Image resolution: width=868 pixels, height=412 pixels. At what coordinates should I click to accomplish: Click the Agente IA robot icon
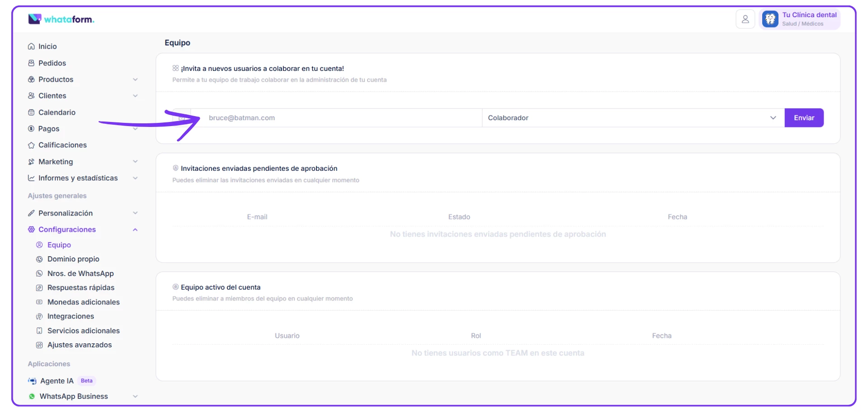click(x=32, y=381)
